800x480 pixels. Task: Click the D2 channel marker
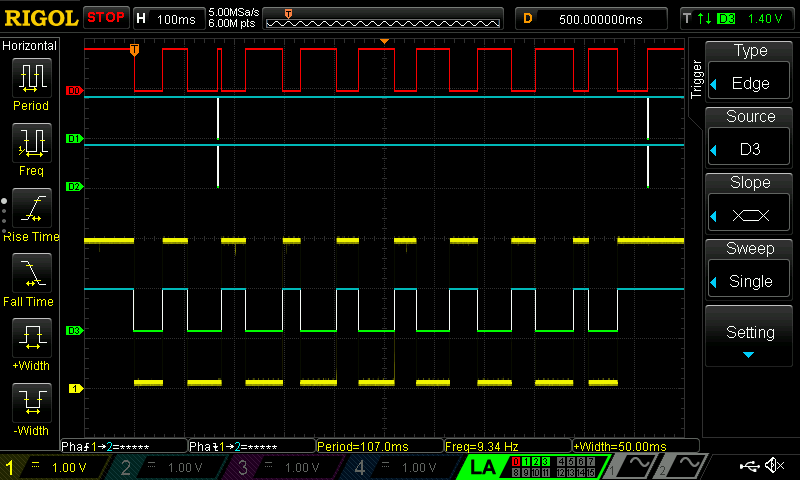pos(74,187)
